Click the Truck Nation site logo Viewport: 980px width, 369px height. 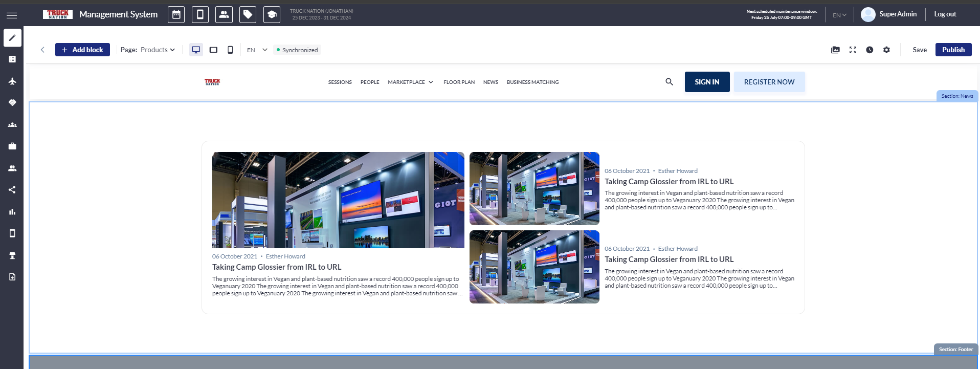point(212,82)
